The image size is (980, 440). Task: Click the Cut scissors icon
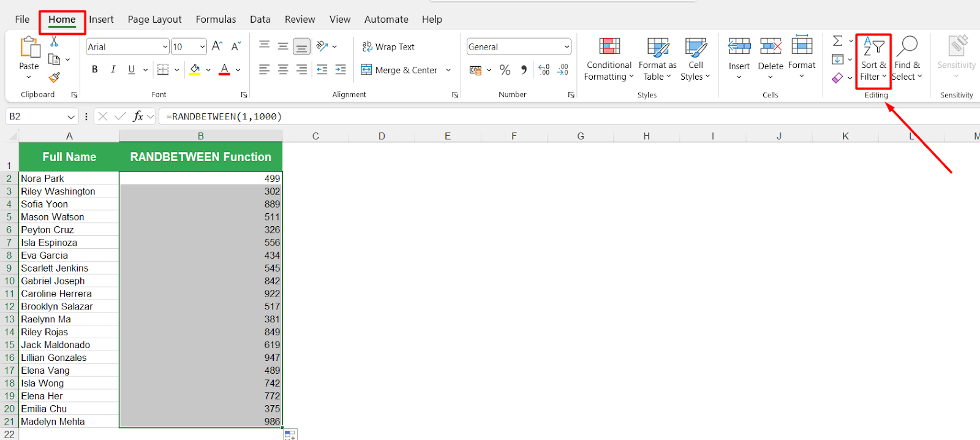pyautogui.click(x=54, y=41)
